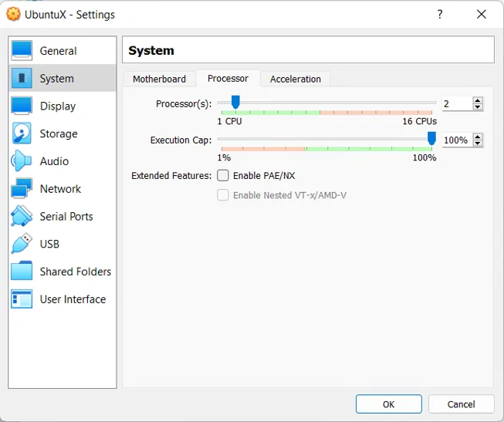Click the Processor(s) slider track
Viewport: 504px width, 422px height.
tap(327, 103)
